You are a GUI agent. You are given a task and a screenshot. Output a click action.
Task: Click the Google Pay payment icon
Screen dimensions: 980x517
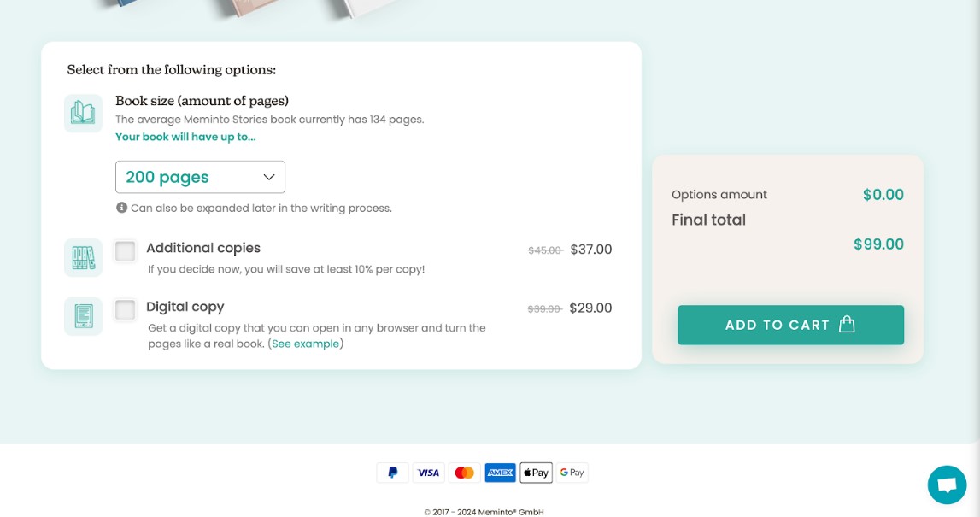click(572, 473)
